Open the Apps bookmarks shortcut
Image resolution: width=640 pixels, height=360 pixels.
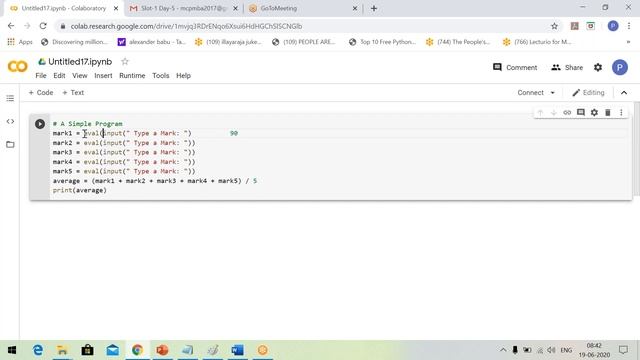click(x=20, y=42)
